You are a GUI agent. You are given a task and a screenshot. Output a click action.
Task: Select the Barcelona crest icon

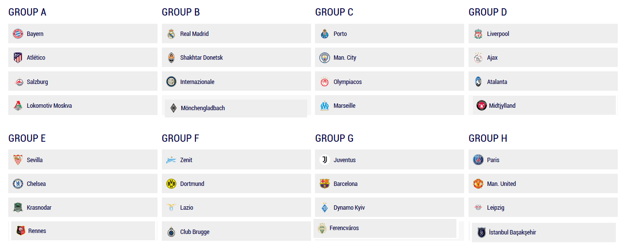click(325, 183)
